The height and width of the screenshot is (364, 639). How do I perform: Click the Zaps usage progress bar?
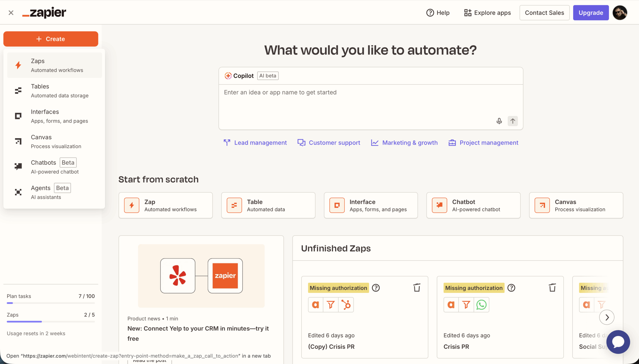click(50, 322)
